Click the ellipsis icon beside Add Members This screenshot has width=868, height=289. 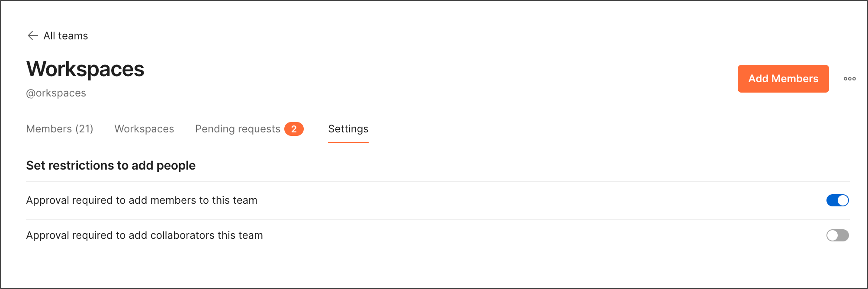pos(849,78)
